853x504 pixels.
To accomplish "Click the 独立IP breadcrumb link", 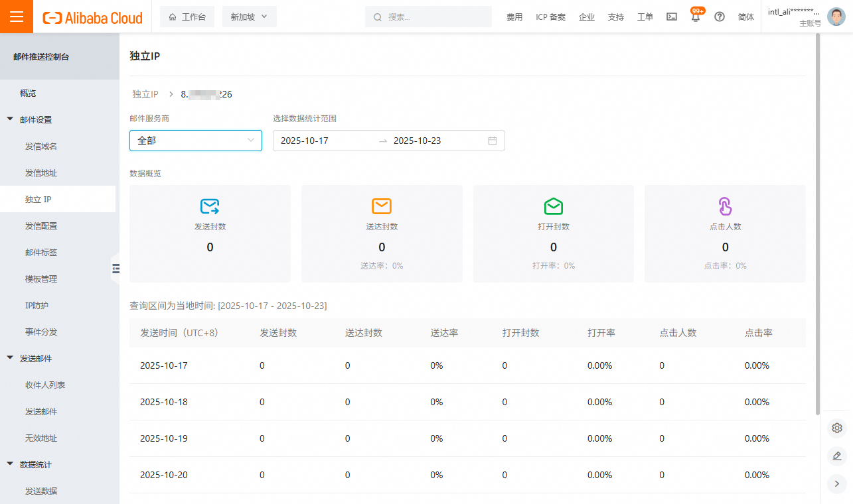I will click(x=145, y=94).
